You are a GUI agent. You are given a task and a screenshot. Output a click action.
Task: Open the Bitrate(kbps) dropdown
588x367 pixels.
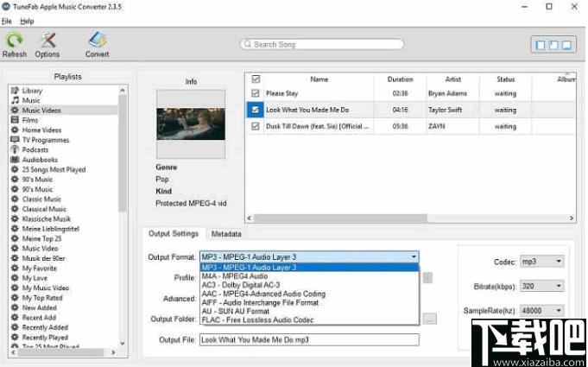[542, 286]
